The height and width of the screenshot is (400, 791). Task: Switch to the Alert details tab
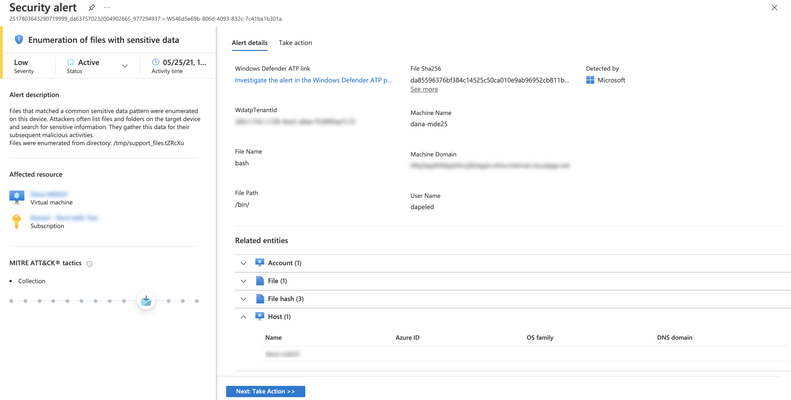tap(250, 43)
